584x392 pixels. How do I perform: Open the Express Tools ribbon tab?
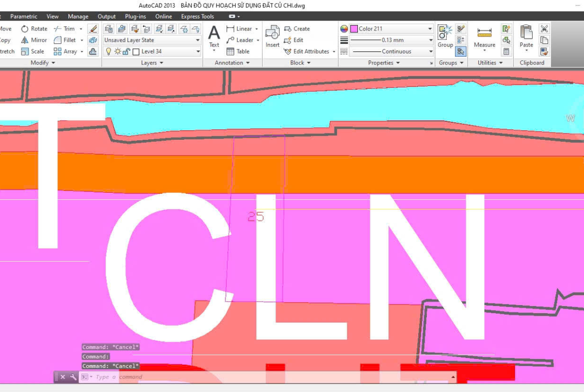tap(197, 16)
